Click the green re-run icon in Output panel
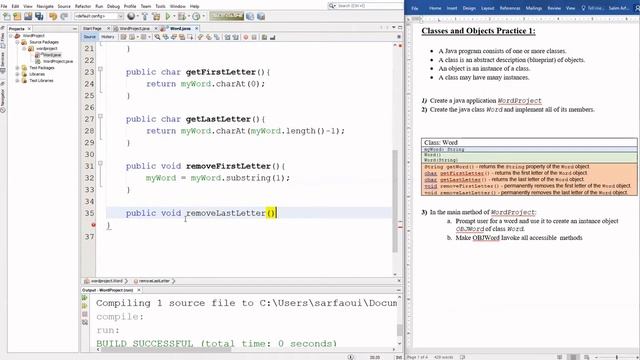Viewport: 640px width, 360px height. coord(84,298)
